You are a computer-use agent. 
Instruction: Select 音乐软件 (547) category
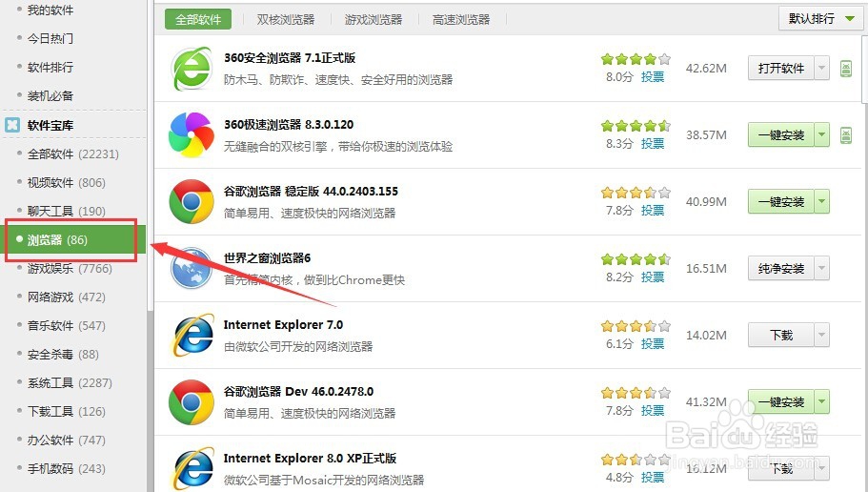click(x=67, y=326)
